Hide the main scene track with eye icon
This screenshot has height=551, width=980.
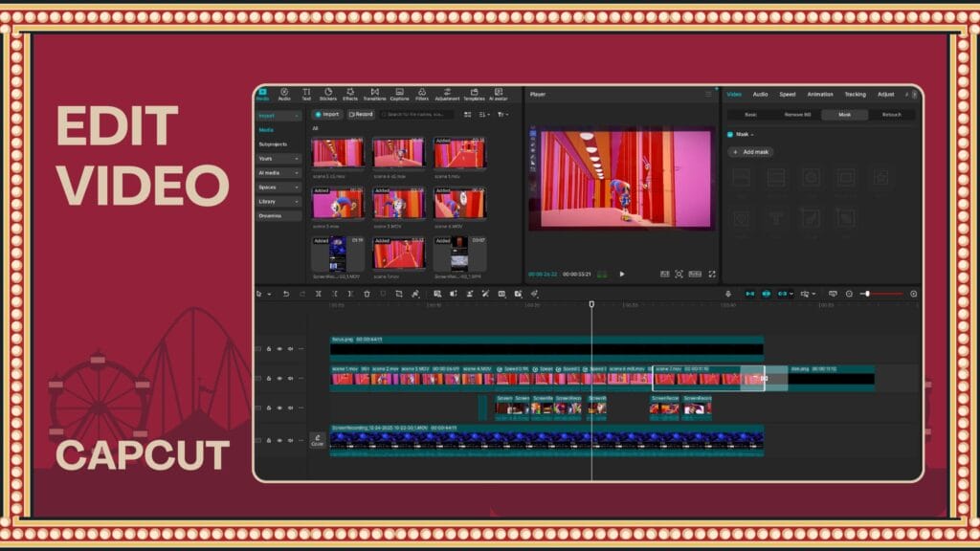[x=280, y=379]
